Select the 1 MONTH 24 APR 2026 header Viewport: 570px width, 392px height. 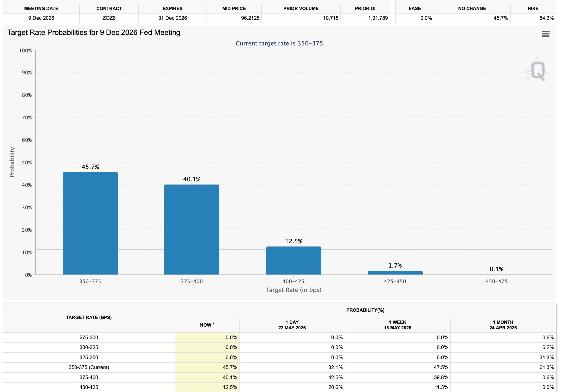(x=503, y=325)
